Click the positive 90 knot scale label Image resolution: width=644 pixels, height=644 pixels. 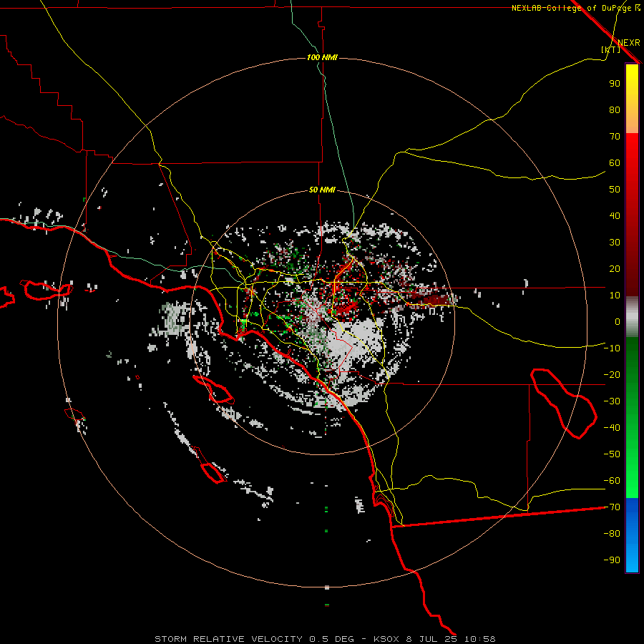pos(615,84)
